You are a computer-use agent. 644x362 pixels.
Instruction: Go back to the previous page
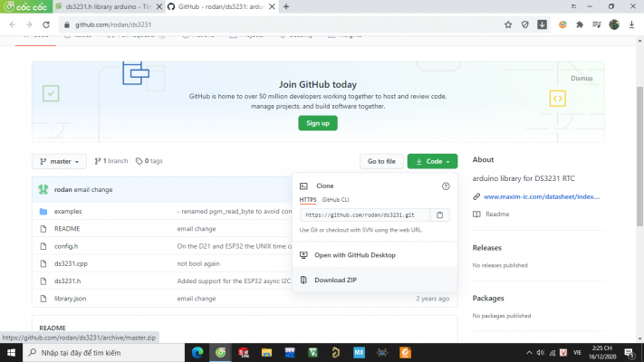pyautogui.click(x=13, y=24)
